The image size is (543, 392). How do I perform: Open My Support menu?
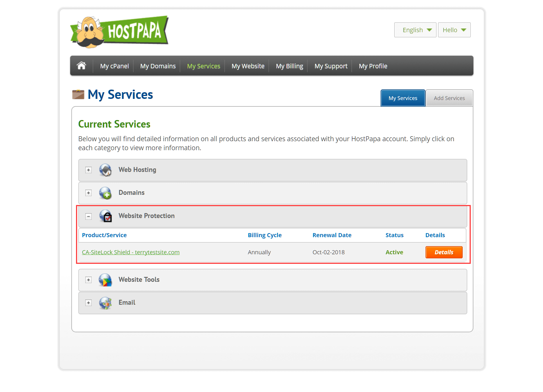(x=331, y=66)
